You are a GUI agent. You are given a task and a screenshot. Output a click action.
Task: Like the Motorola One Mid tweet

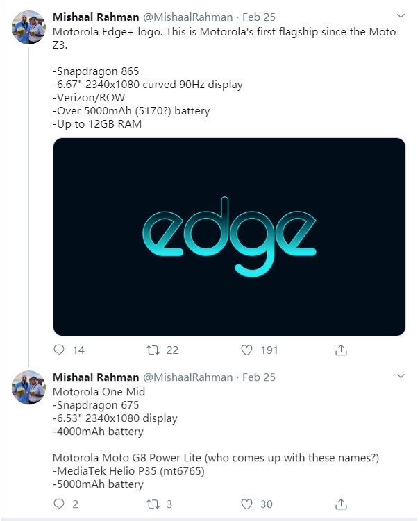coord(246,504)
